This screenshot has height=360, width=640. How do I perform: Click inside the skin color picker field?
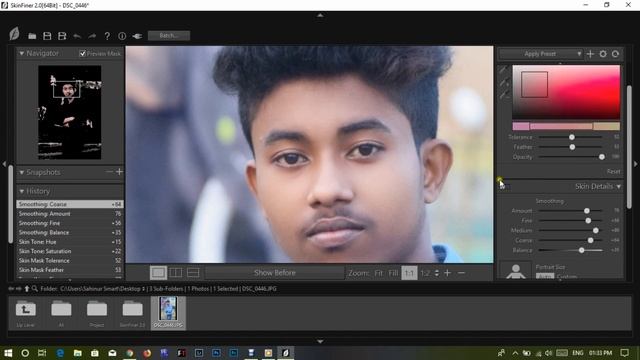click(566, 92)
